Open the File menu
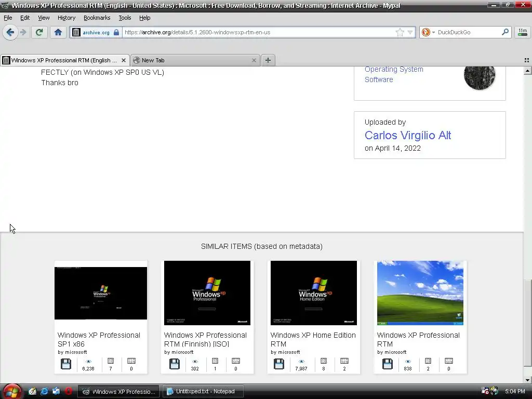Screen dimensions: 532x399 click(x=8, y=18)
